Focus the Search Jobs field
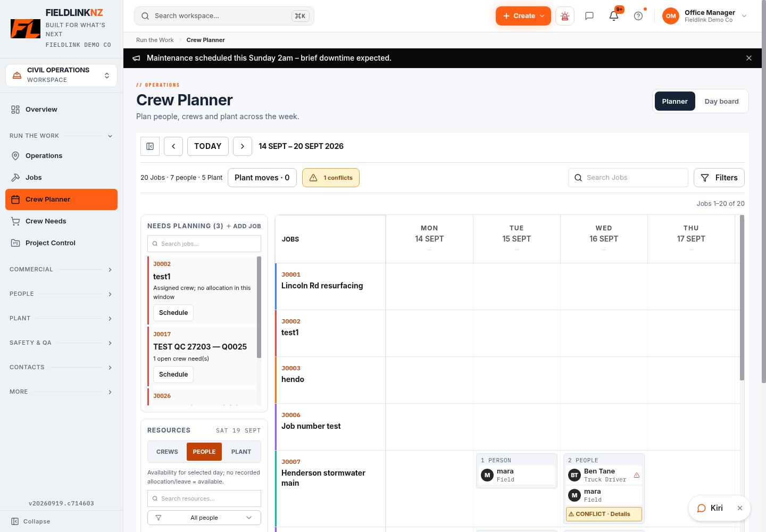The height and width of the screenshot is (532, 766). pos(628,178)
